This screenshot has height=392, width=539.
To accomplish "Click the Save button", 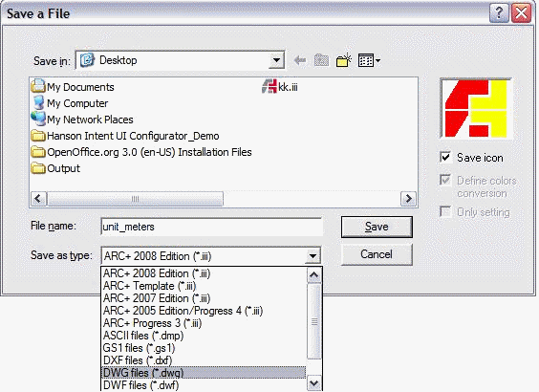I will (x=377, y=227).
